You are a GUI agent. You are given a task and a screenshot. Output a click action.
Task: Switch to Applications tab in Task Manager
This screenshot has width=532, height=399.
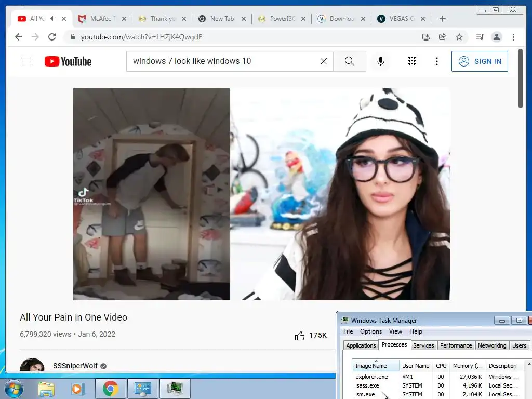pyautogui.click(x=361, y=345)
